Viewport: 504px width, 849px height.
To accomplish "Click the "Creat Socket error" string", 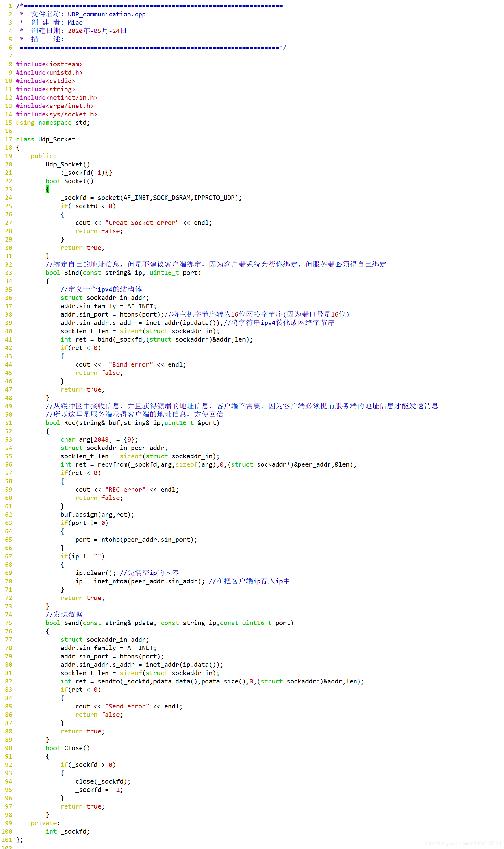I will point(142,223).
